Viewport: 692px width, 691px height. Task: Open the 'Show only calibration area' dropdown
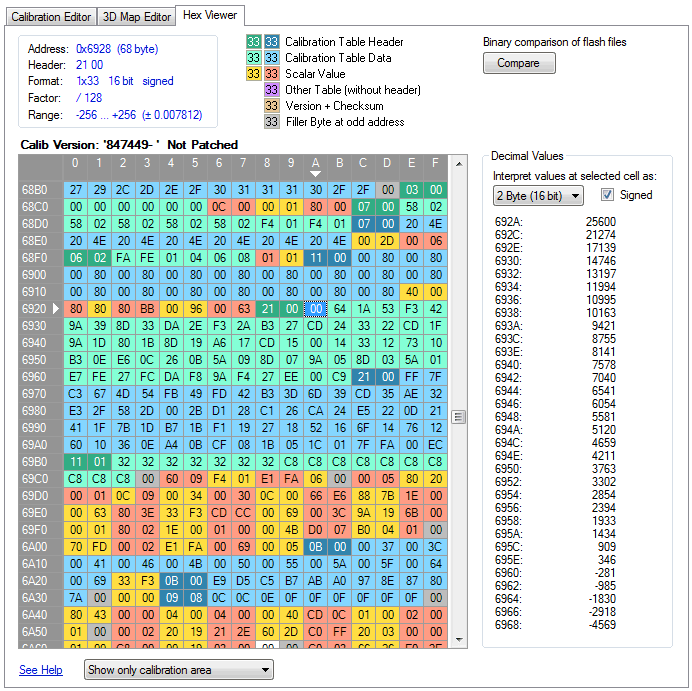[x=178, y=670]
